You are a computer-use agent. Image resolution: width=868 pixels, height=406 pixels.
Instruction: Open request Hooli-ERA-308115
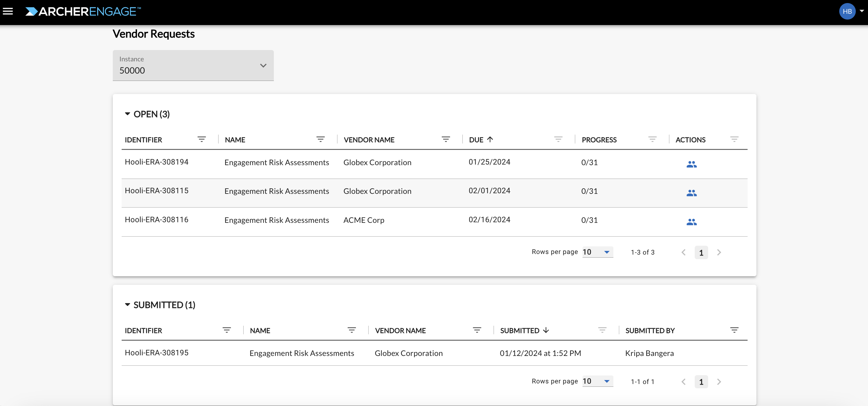point(157,190)
